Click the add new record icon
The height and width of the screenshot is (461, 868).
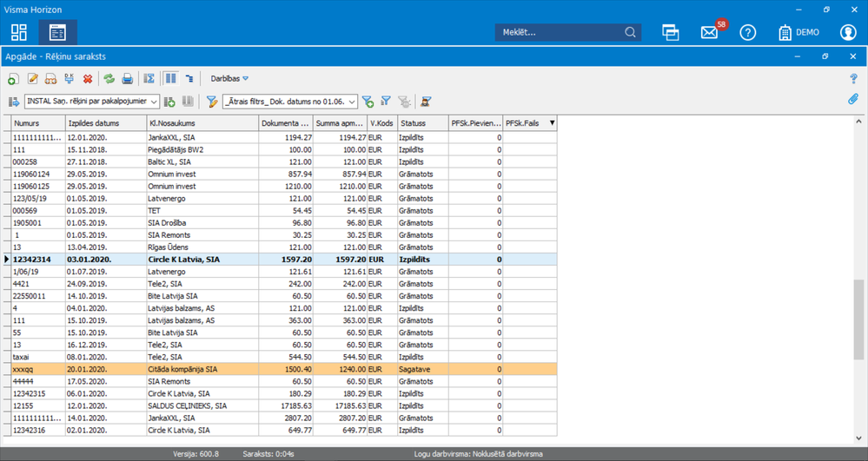[13, 79]
